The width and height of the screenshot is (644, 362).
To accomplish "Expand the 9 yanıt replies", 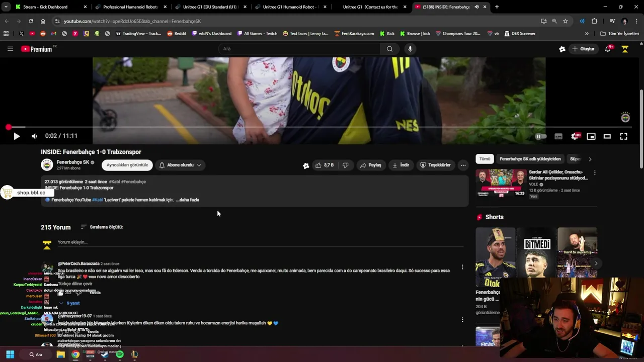I will [69, 303].
